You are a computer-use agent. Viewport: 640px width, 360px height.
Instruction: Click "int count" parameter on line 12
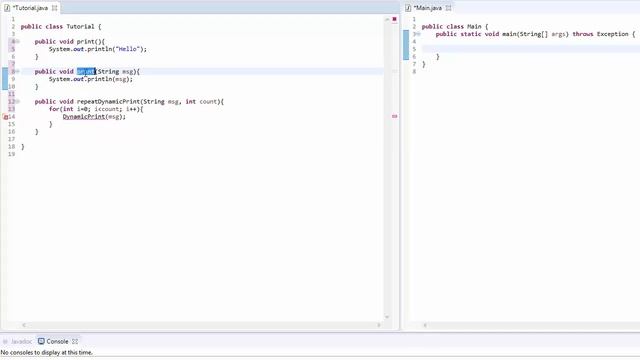(x=202, y=102)
